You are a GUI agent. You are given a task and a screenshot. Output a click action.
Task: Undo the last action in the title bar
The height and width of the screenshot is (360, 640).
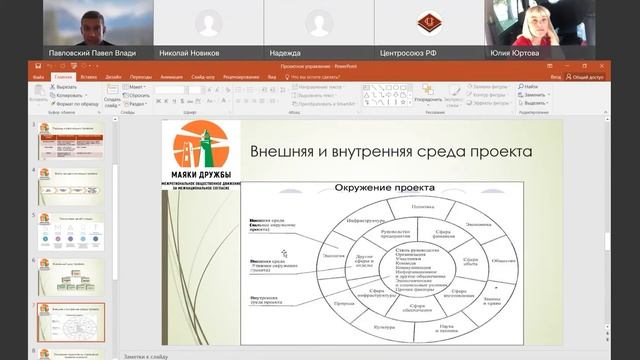50,66
